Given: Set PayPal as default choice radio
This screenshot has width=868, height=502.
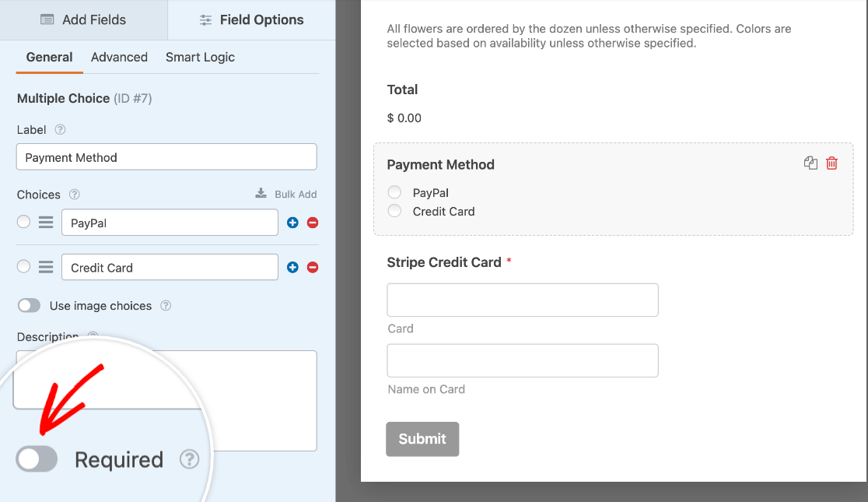Looking at the screenshot, I should [x=23, y=222].
